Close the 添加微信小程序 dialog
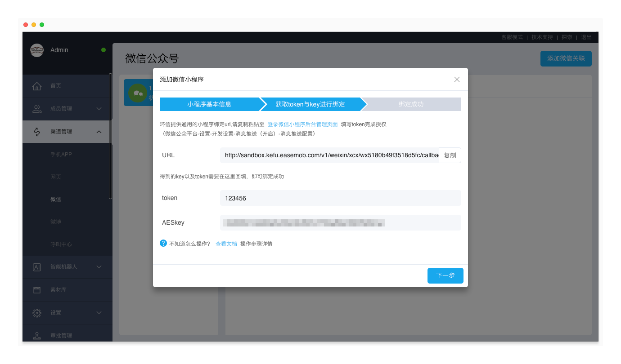The height and width of the screenshot is (364, 621). click(x=457, y=80)
